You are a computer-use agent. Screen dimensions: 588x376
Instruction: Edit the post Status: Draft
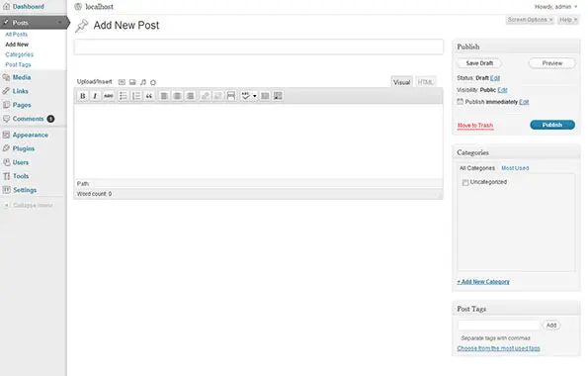click(x=495, y=78)
